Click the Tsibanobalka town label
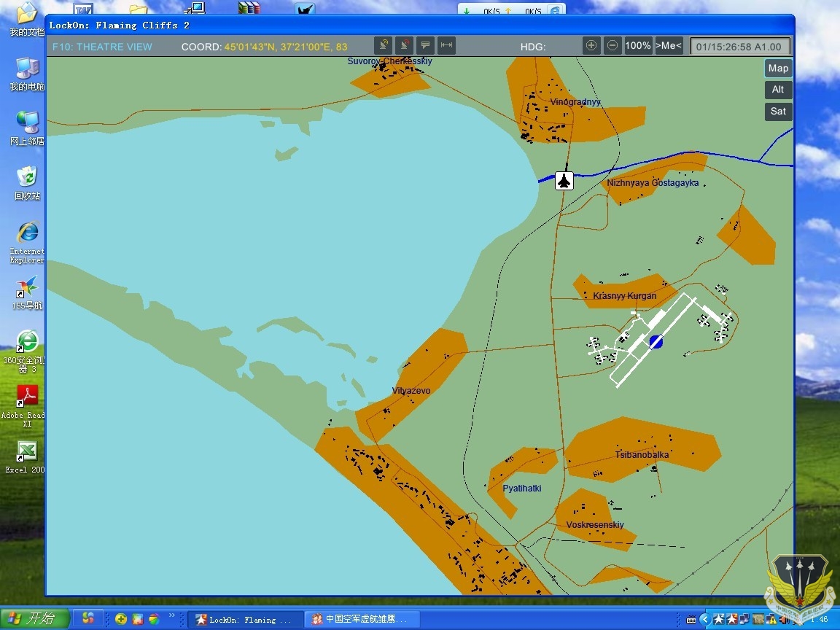This screenshot has width=840, height=630. point(642,455)
